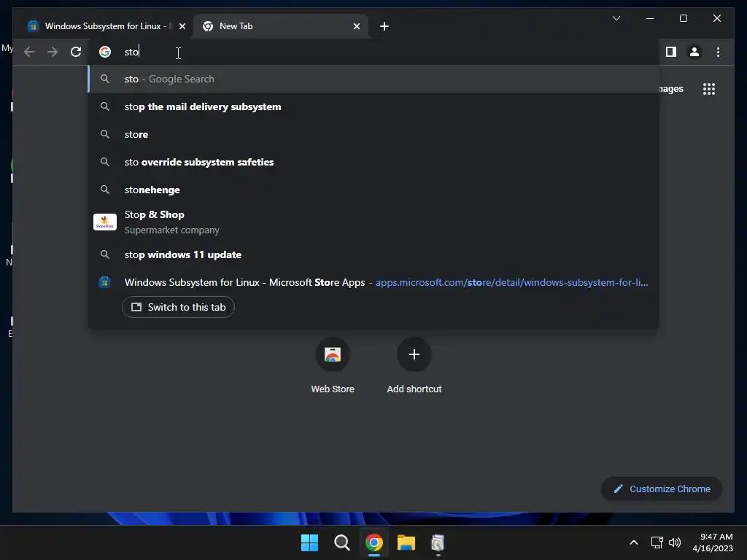Choose 'stop the mail delivery subsystem' suggestion
Screen dimensions: 747x560
(373, 106)
